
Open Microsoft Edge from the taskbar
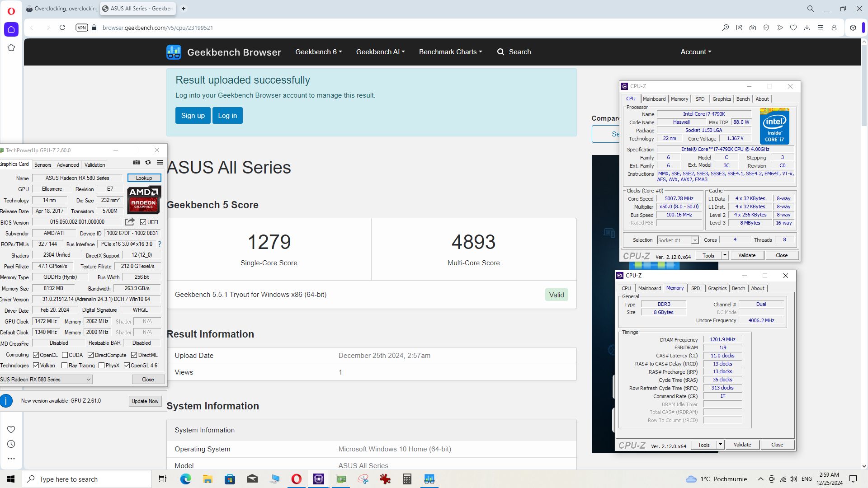point(186,479)
